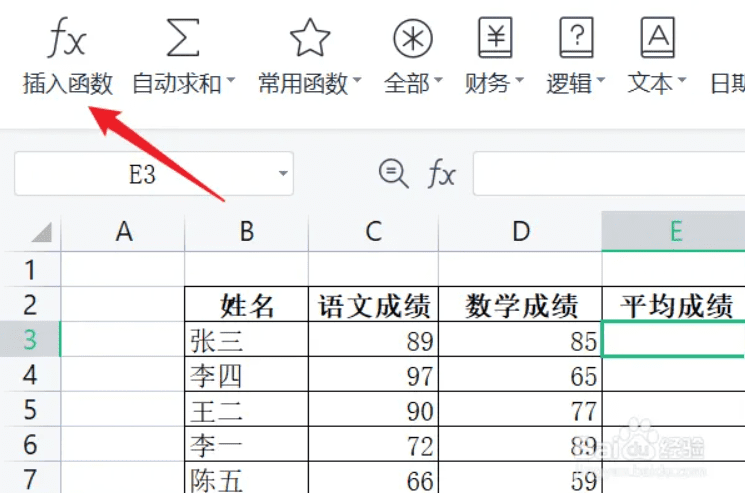Open the Name Box dropdown arrow

[283, 175]
